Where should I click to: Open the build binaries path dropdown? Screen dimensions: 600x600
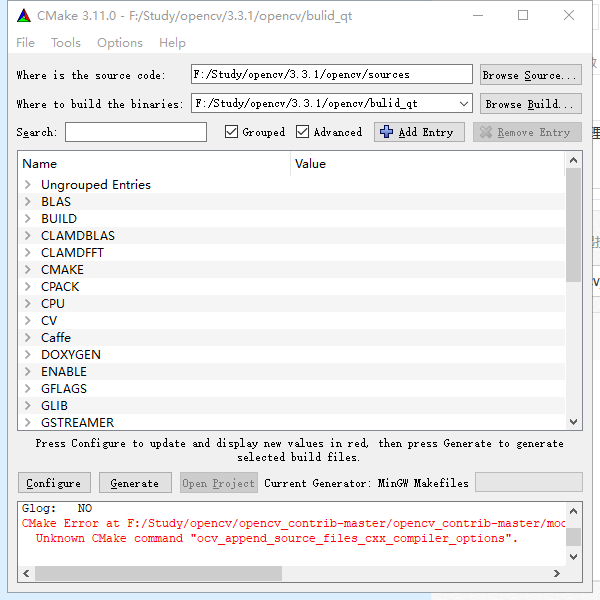pyautogui.click(x=464, y=103)
